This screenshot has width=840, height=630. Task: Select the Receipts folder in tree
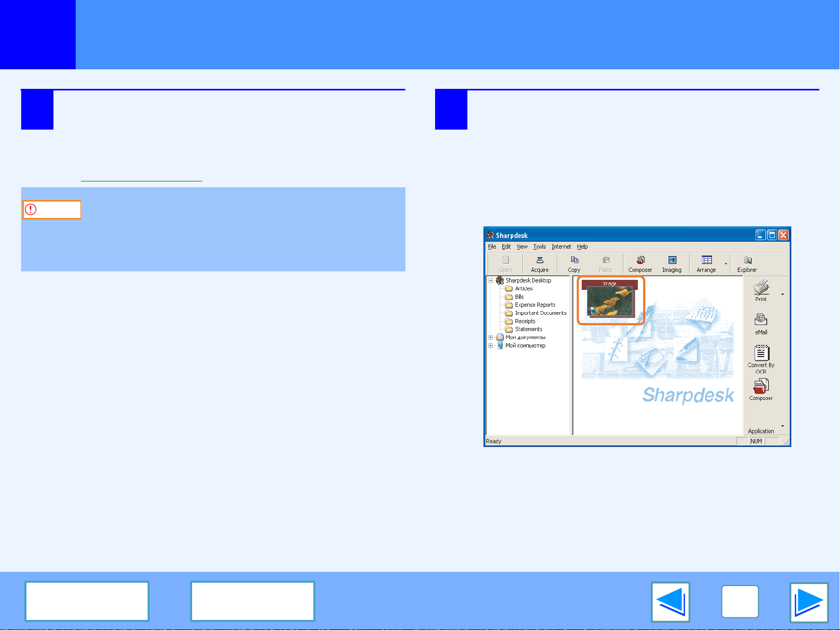point(525,321)
